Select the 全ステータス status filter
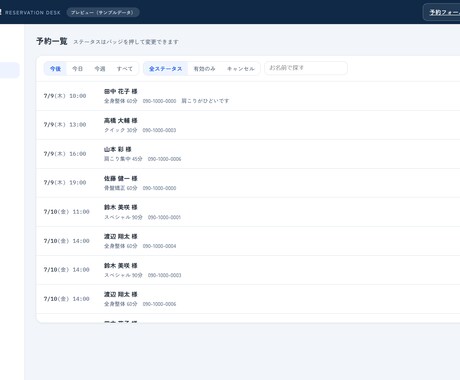This screenshot has width=460, height=380. click(165, 69)
